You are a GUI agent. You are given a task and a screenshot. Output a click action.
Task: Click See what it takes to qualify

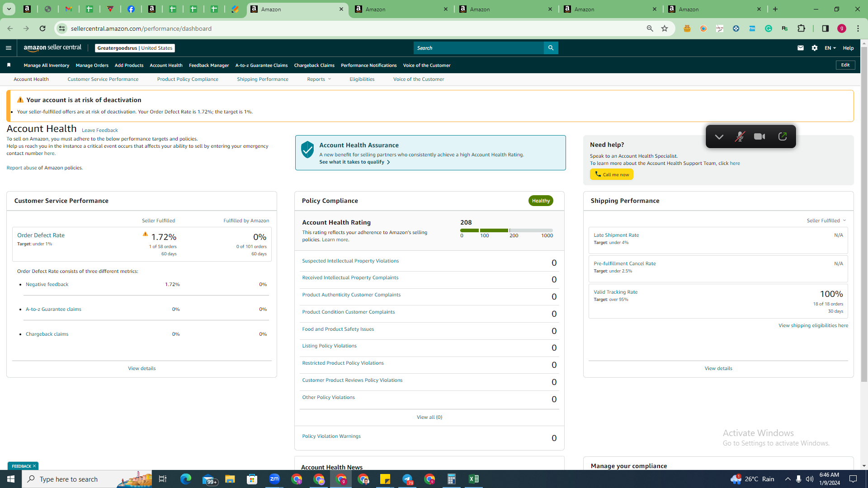tap(354, 162)
